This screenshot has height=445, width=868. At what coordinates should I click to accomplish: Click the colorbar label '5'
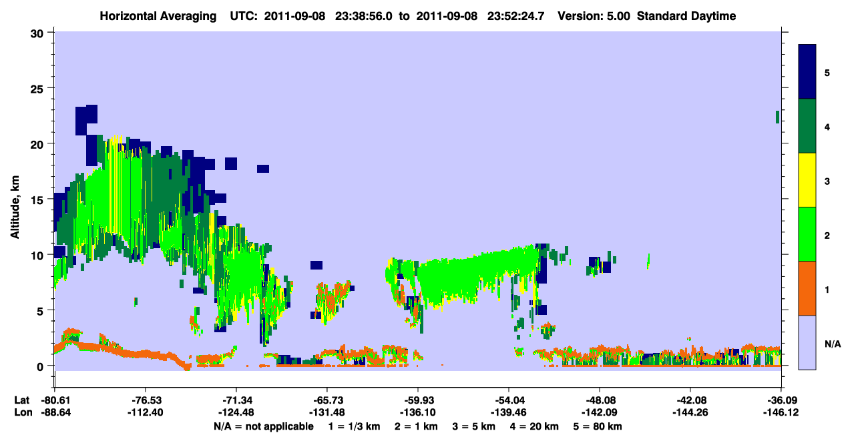[x=827, y=73]
